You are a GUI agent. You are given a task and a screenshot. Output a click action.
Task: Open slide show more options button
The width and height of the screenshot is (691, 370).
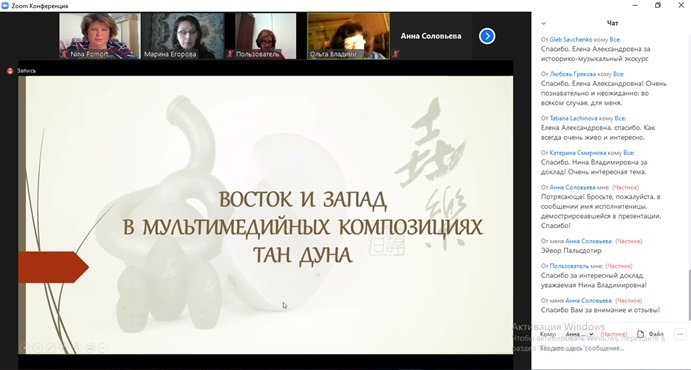(103, 348)
